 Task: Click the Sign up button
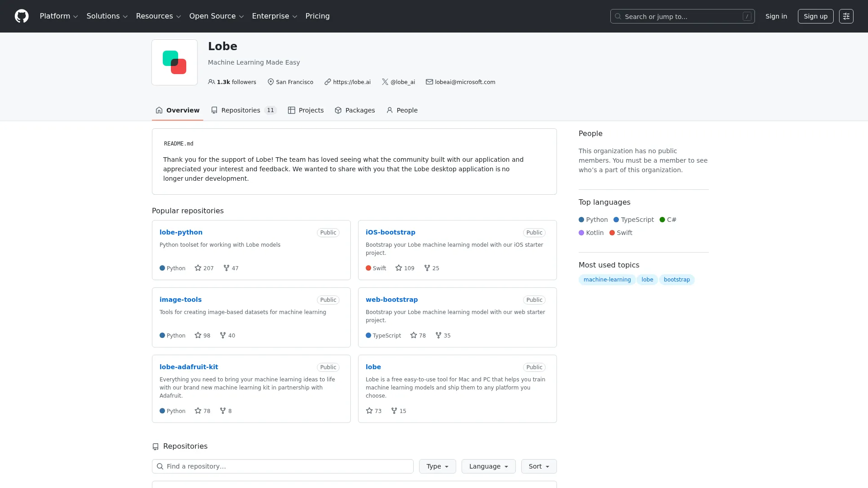pos(816,16)
